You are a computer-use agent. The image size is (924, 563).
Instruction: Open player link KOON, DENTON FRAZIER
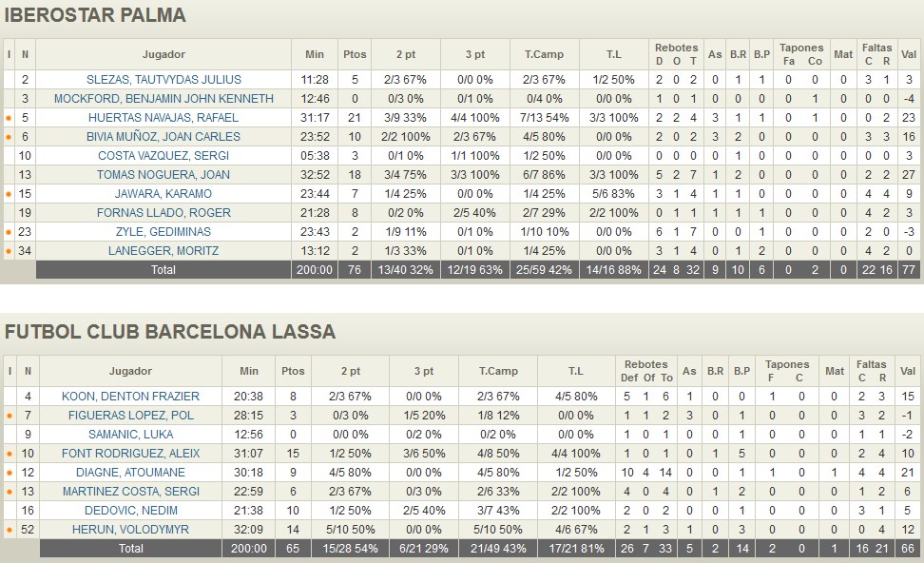point(130,397)
